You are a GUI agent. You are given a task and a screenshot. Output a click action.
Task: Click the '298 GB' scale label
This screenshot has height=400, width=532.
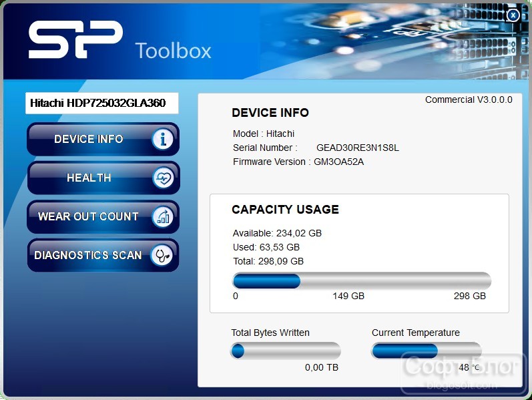pyautogui.click(x=470, y=296)
